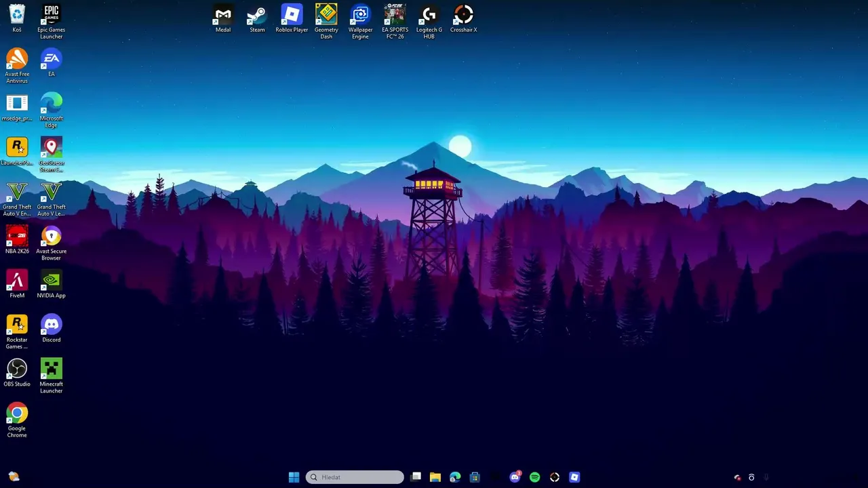Open the Google Chrome desktop shortcut

[17, 421]
